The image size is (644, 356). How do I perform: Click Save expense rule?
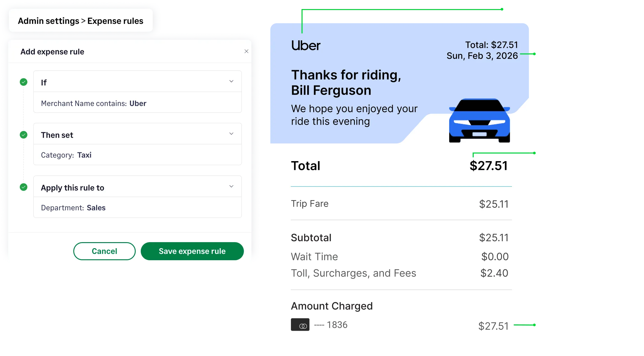point(192,251)
